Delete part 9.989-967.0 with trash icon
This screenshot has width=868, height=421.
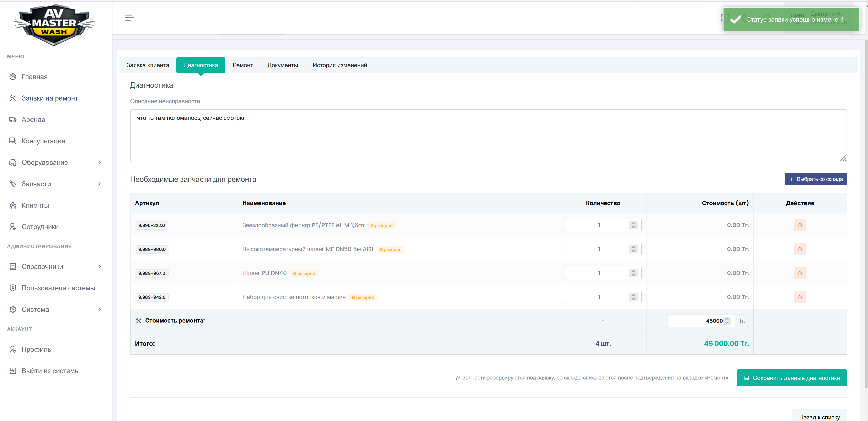tap(800, 273)
